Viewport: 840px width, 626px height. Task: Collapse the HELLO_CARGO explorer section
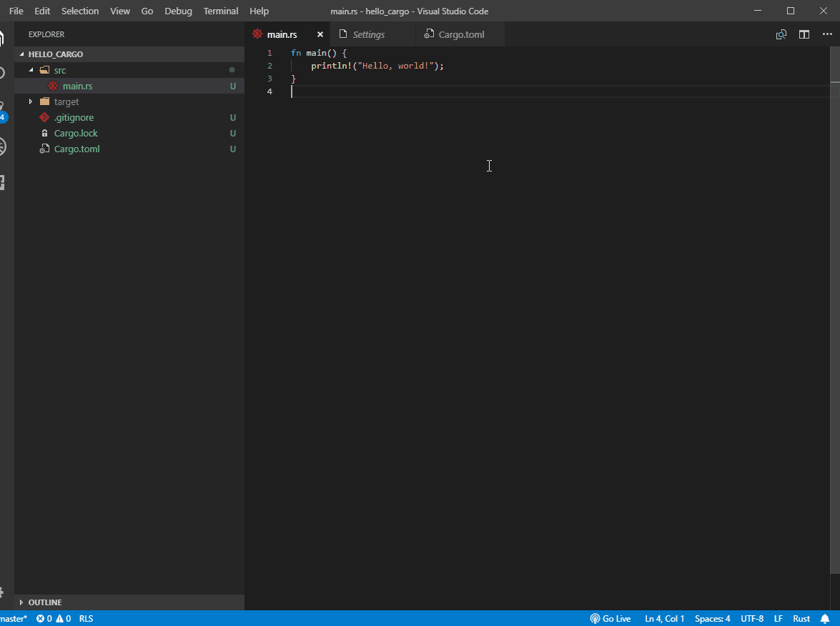coord(129,54)
